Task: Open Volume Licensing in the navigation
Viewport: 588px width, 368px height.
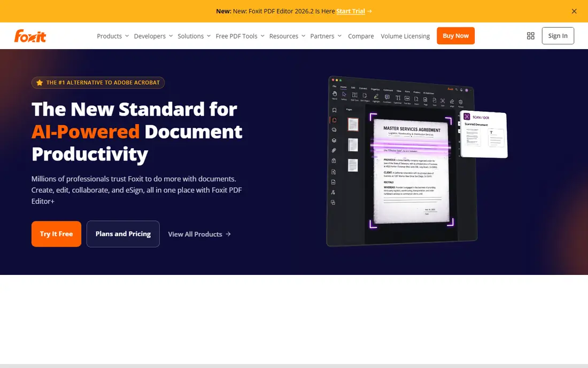Action: pyautogui.click(x=405, y=36)
